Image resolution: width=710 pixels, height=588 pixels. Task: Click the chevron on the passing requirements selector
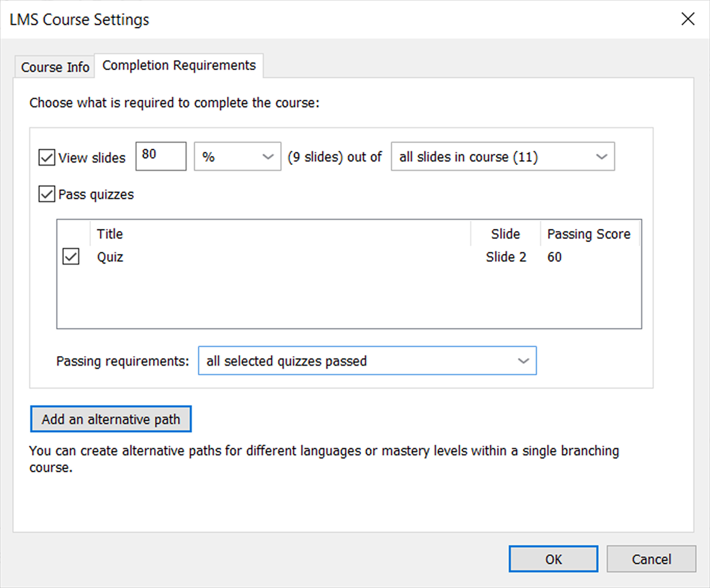(524, 360)
